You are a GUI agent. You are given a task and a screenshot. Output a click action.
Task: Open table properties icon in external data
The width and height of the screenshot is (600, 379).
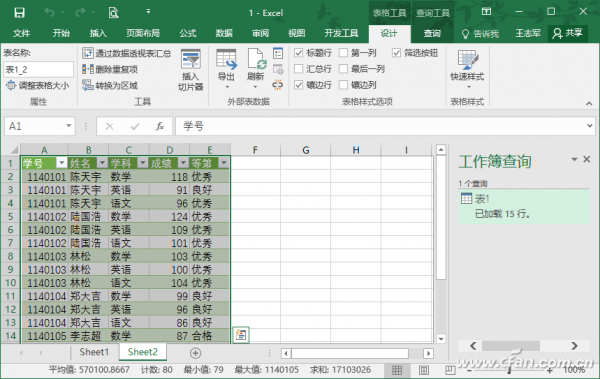(x=278, y=53)
